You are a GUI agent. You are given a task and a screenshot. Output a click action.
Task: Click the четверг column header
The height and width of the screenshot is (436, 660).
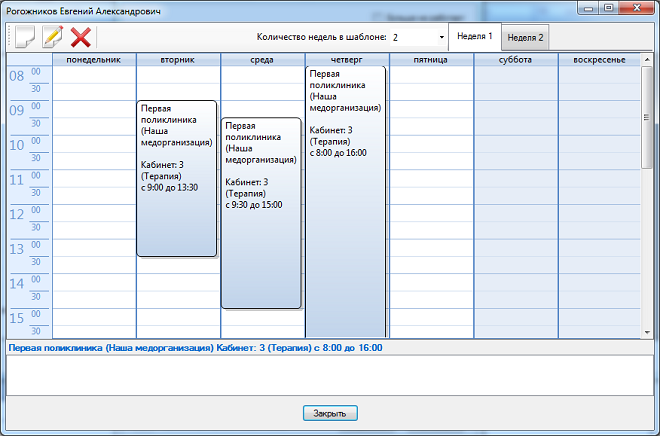pyautogui.click(x=347, y=60)
